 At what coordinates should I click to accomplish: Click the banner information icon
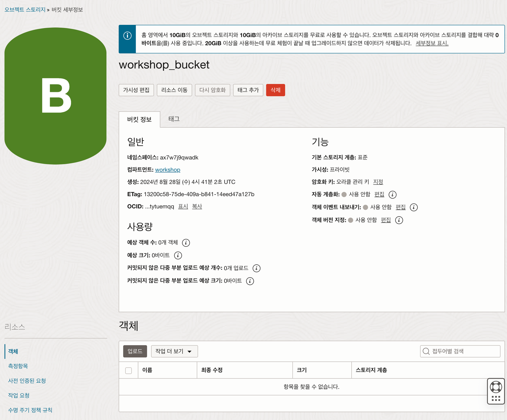[127, 35]
